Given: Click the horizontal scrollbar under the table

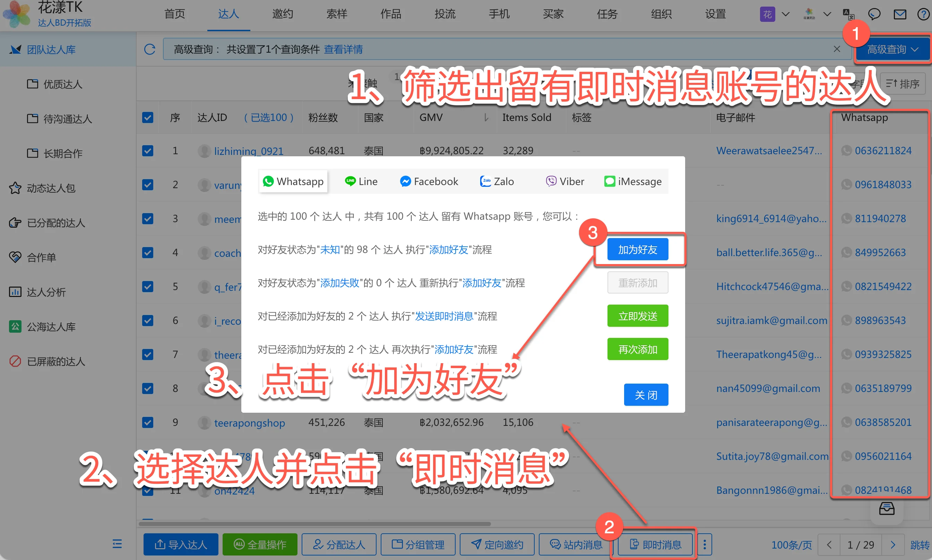Looking at the screenshot, I should pos(315,524).
